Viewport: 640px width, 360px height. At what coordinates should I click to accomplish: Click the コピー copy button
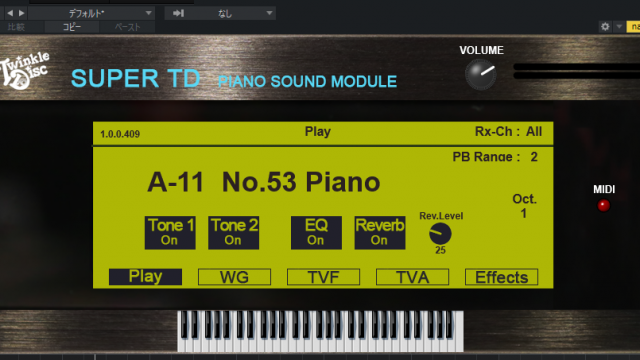pos(72,27)
